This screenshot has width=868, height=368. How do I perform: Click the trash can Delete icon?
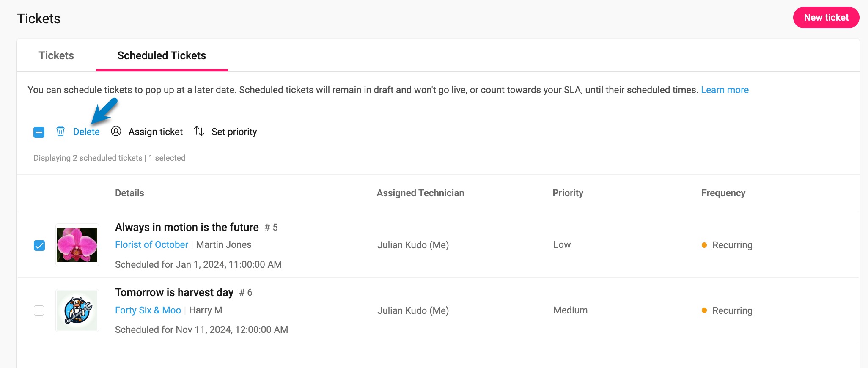60,132
